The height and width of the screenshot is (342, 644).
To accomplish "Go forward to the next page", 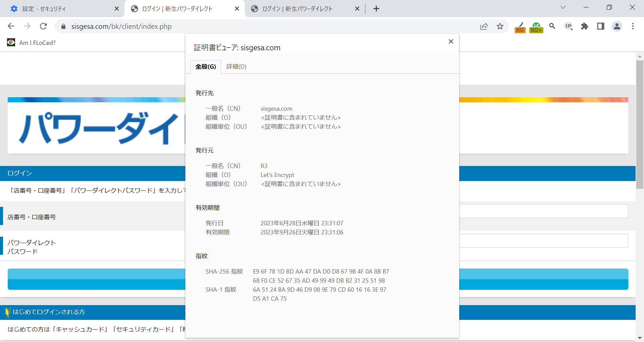I will pos(27,26).
